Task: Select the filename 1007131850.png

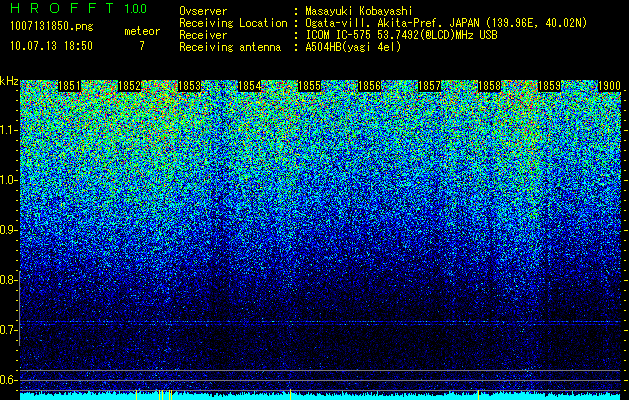Action: coord(52,27)
